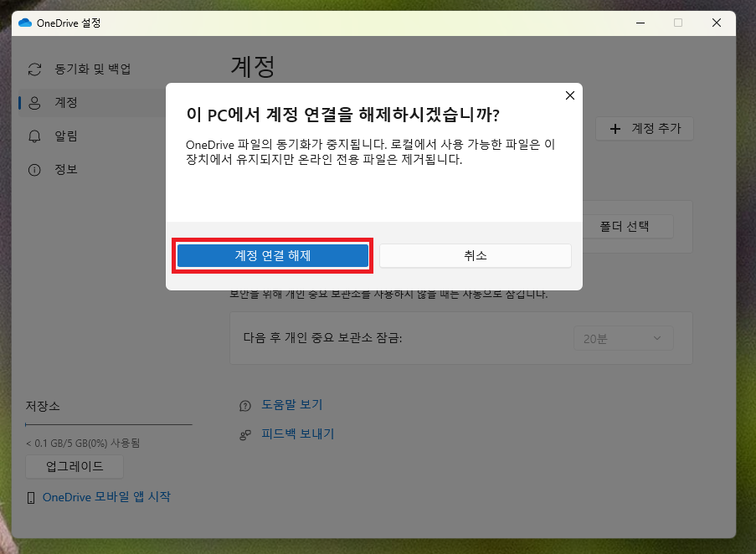Image resolution: width=756 pixels, height=554 pixels.
Task: Click the OneDrive cloud icon in title bar
Action: [x=25, y=23]
